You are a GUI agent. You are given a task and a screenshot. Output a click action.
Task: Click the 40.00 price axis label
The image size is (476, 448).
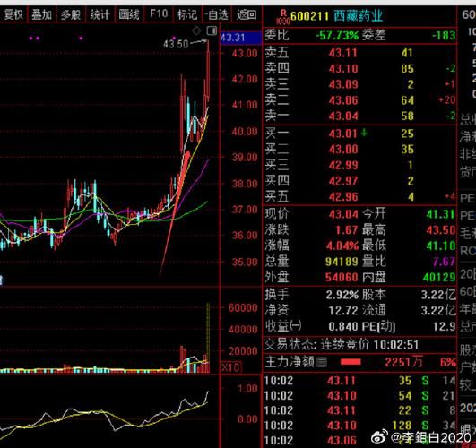pos(245,132)
